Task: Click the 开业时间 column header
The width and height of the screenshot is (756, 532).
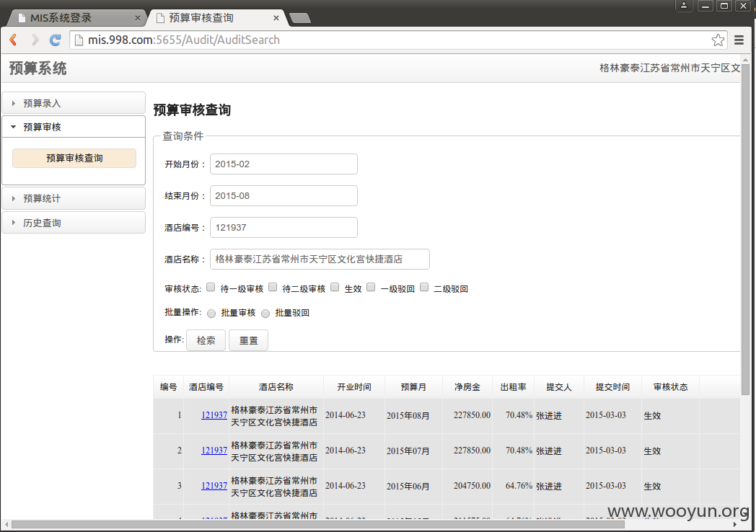Action: (354, 387)
